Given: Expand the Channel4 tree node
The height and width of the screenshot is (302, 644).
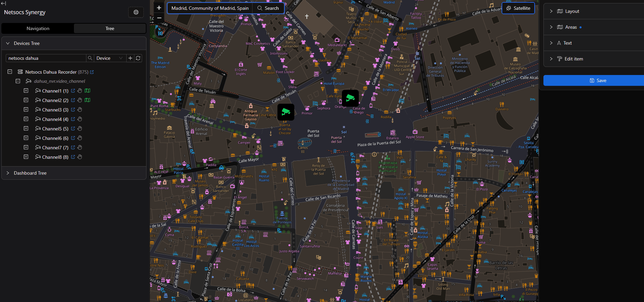Looking at the screenshot, I should coord(26,119).
